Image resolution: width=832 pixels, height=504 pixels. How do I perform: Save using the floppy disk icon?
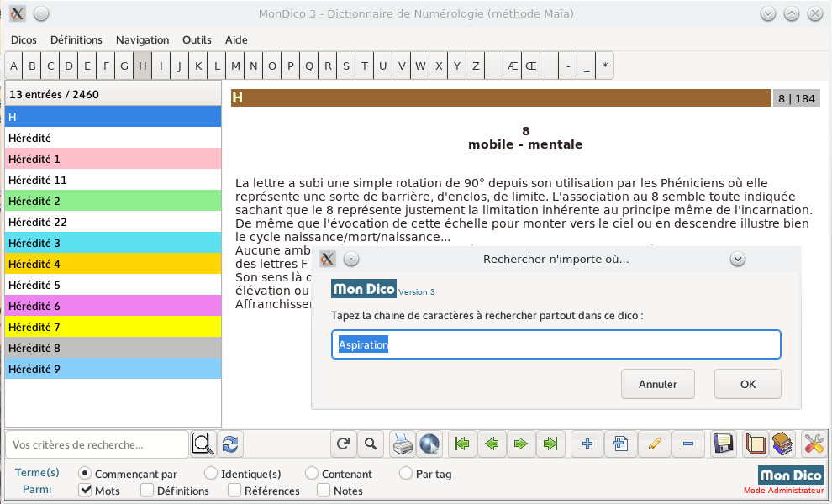pyautogui.click(x=724, y=444)
